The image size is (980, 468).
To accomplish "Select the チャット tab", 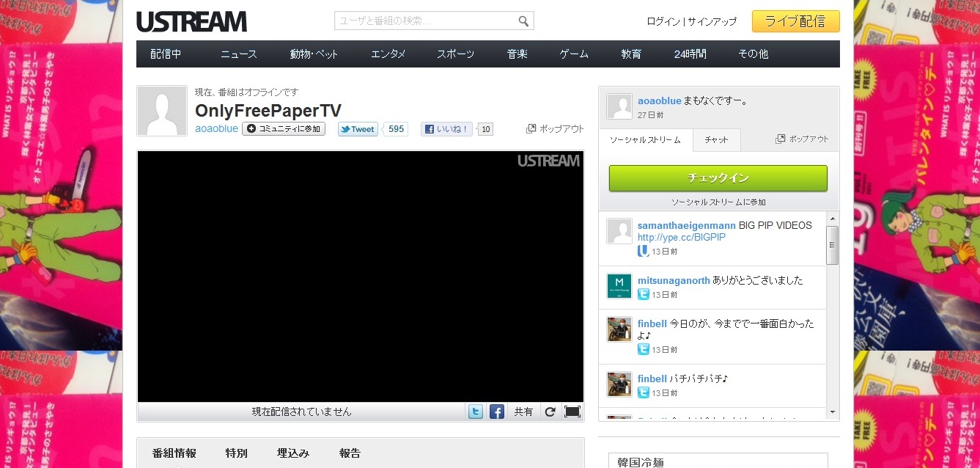I will [716, 139].
